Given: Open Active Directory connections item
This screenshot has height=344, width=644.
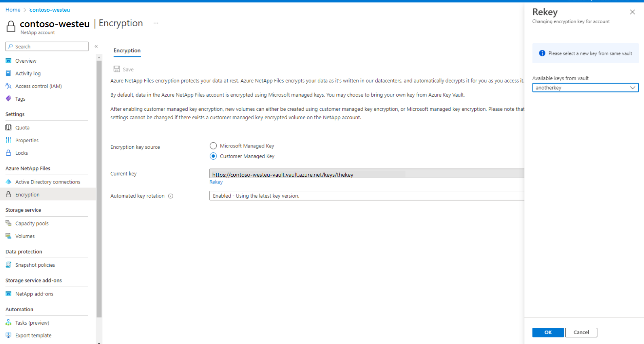Looking at the screenshot, I should coord(47,182).
